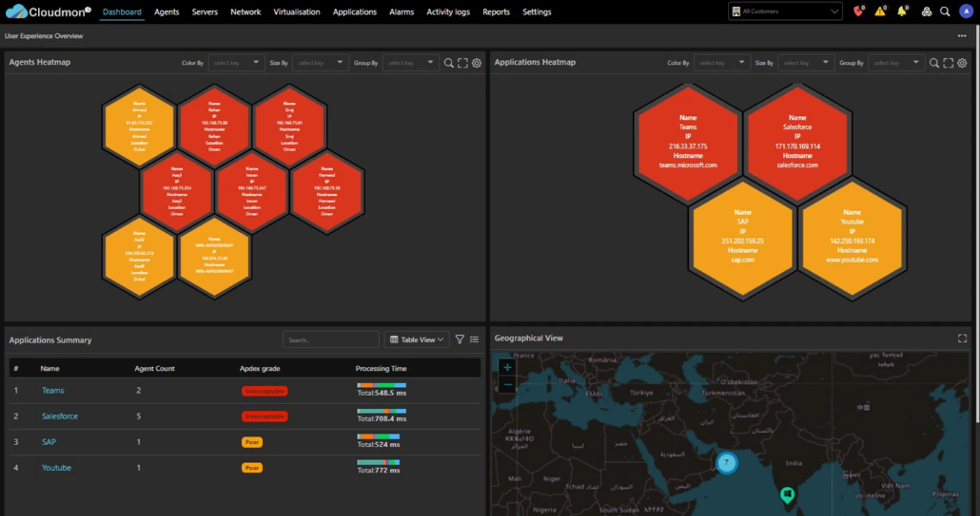
Task: Click the Agent Count column header
Action: (x=154, y=368)
